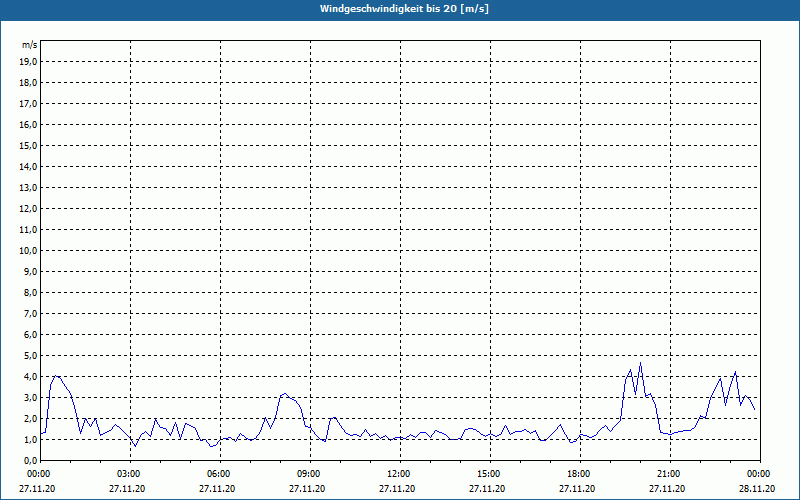Image resolution: width=800 pixels, height=500 pixels.
Task: Select the 17,0 y-axis label
Action: [28, 104]
